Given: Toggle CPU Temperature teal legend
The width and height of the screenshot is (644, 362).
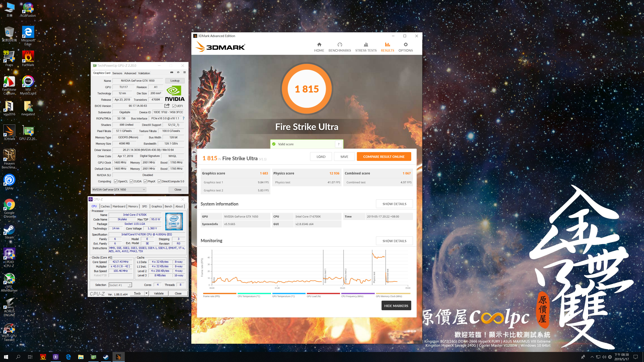Looking at the screenshot, I should [x=254, y=295].
